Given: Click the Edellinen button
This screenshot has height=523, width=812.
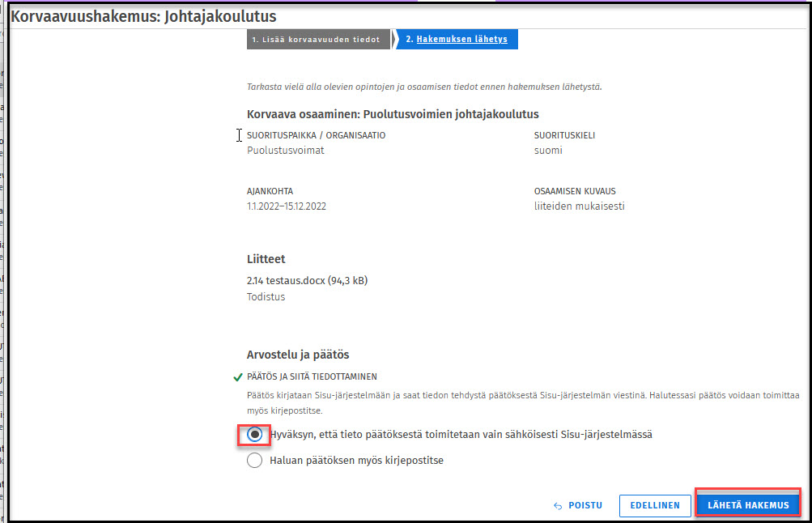Looking at the screenshot, I should click(x=655, y=505).
